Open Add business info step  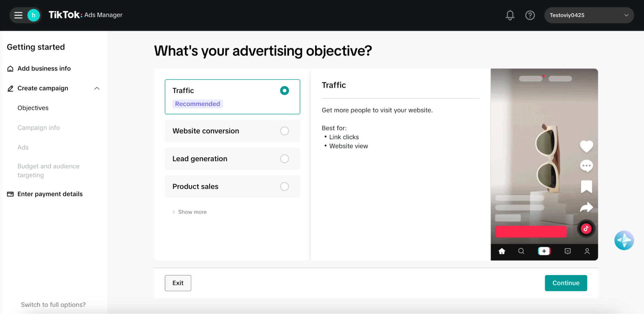point(44,69)
